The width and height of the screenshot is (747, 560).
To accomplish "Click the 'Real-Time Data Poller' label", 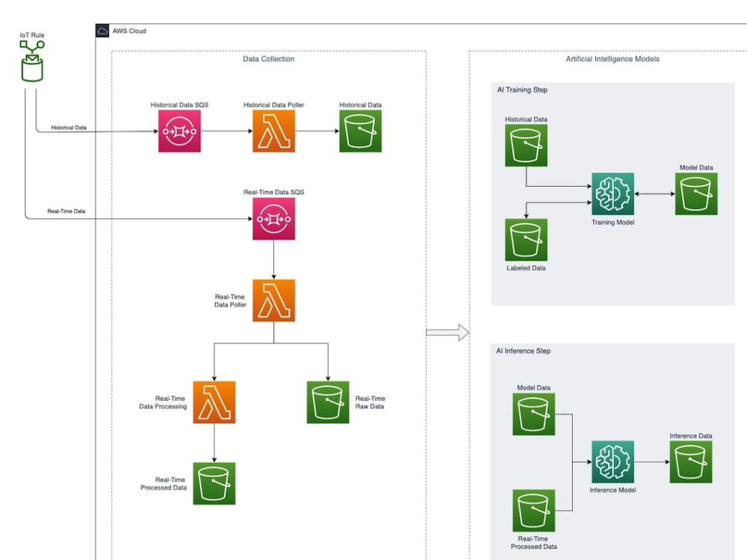I will pos(230,300).
